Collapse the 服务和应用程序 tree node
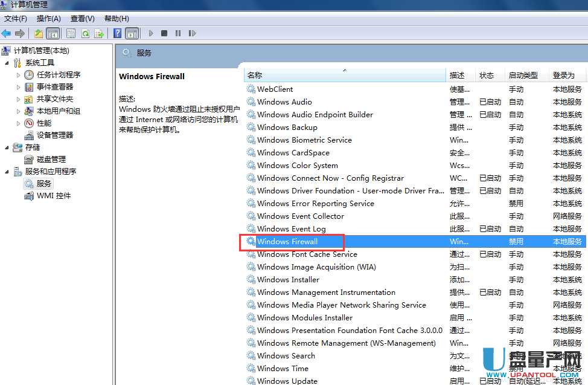588x385 pixels. tap(7, 172)
